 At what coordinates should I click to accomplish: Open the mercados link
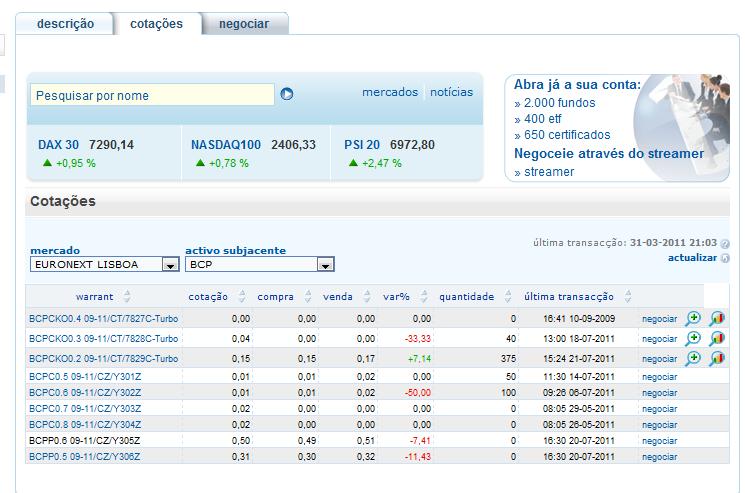(x=390, y=92)
